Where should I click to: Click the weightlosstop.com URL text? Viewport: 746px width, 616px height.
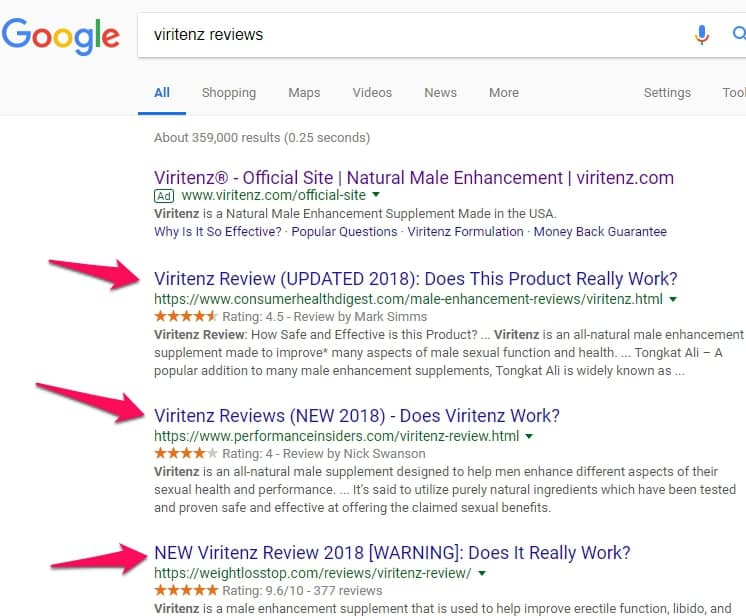click(x=313, y=573)
